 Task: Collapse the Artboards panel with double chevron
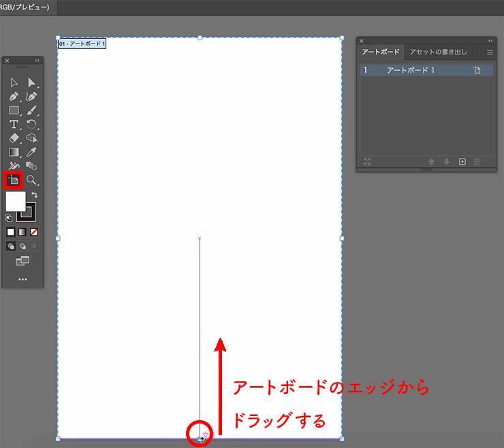(x=490, y=41)
